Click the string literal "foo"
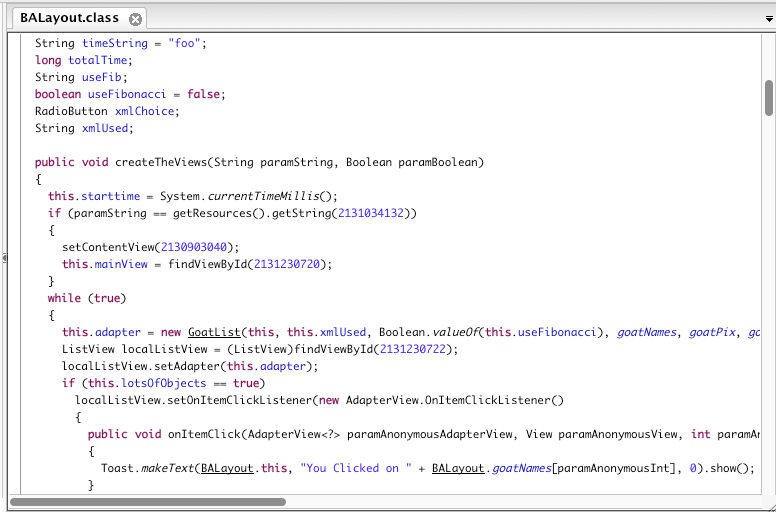The width and height of the screenshot is (776, 512). click(x=184, y=43)
